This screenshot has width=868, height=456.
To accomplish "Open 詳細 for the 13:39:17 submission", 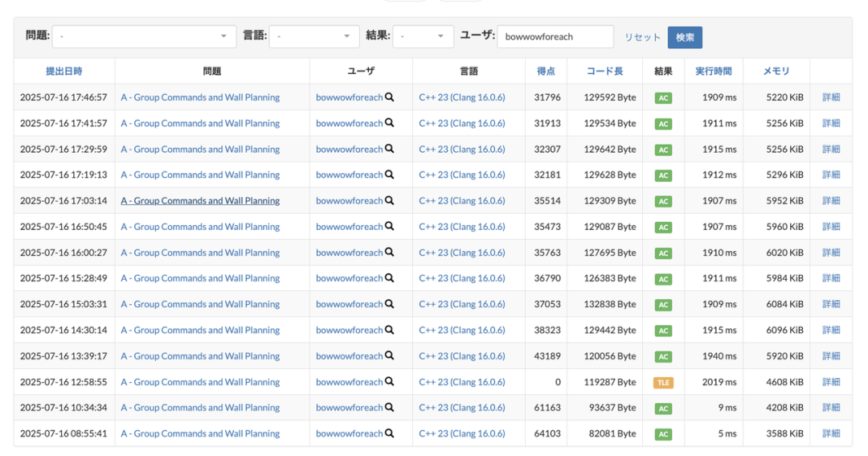I will tap(831, 355).
